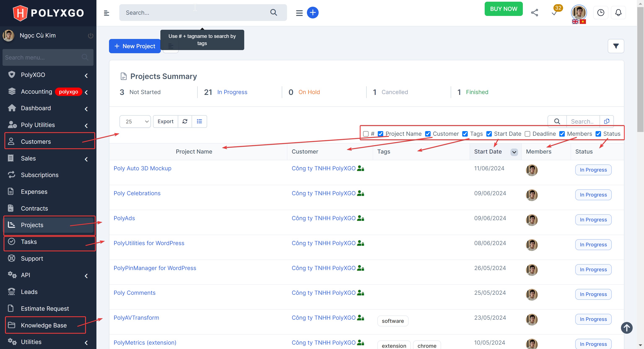The height and width of the screenshot is (349, 644).
Task: Click the scroll-to-top arrow button
Action: tap(627, 328)
